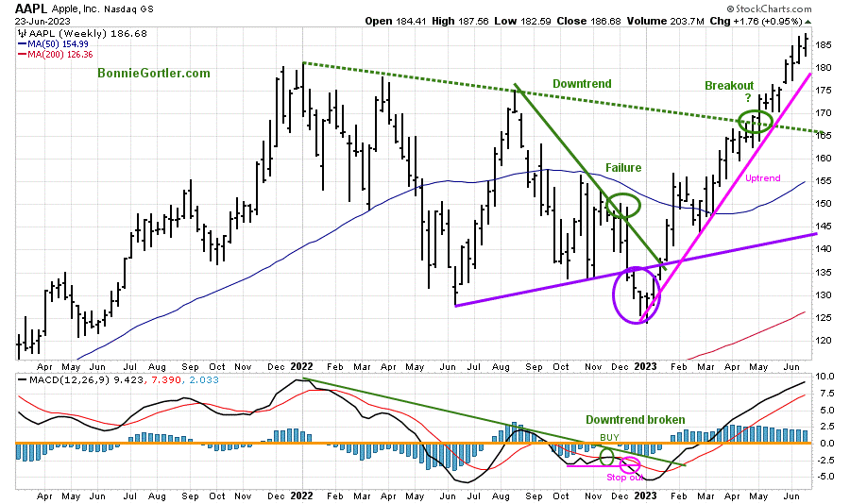Click the 155 price axis label

click(x=824, y=181)
